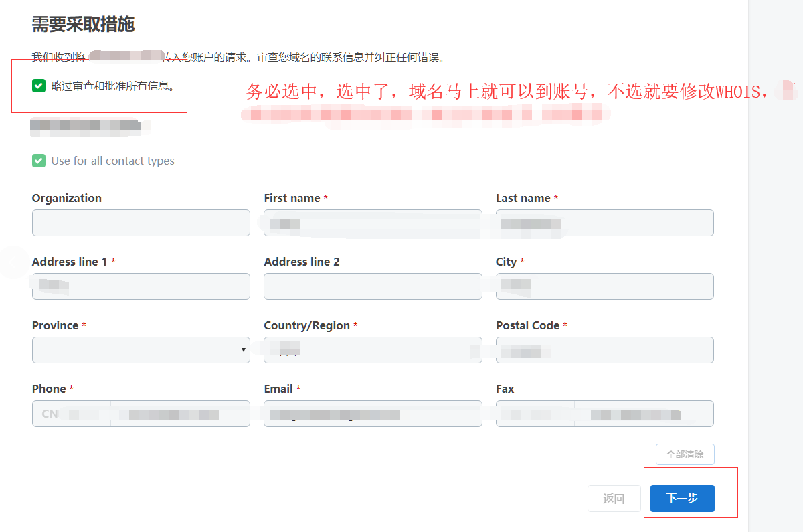The image size is (803, 532).
Task: Click the blue 下一步 next button
Action: (x=682, y=499)
